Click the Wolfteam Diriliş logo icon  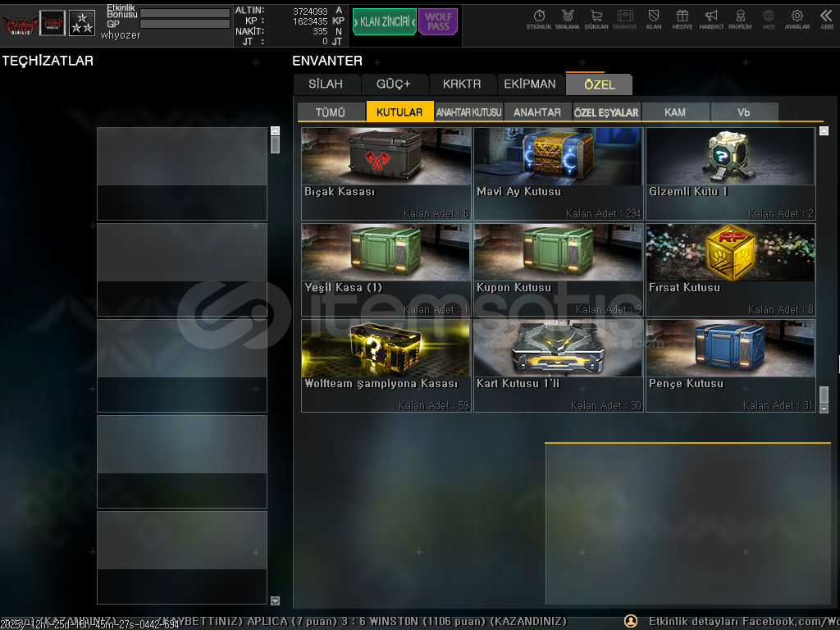point(20,24)
